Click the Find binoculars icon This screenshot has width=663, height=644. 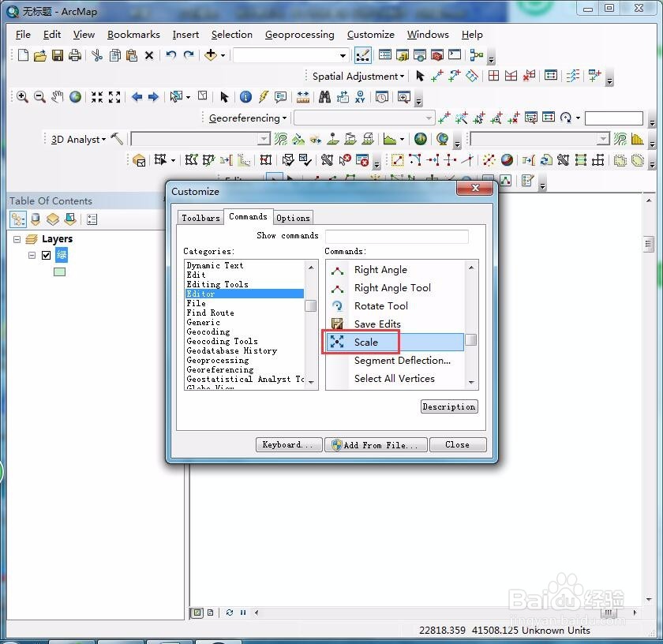(x=324, y=97)
